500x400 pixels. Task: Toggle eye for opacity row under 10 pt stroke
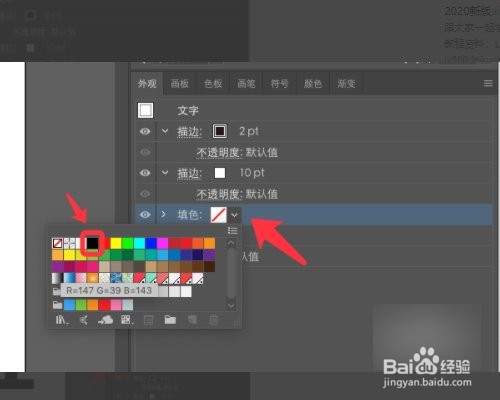[x=145, y=194]
